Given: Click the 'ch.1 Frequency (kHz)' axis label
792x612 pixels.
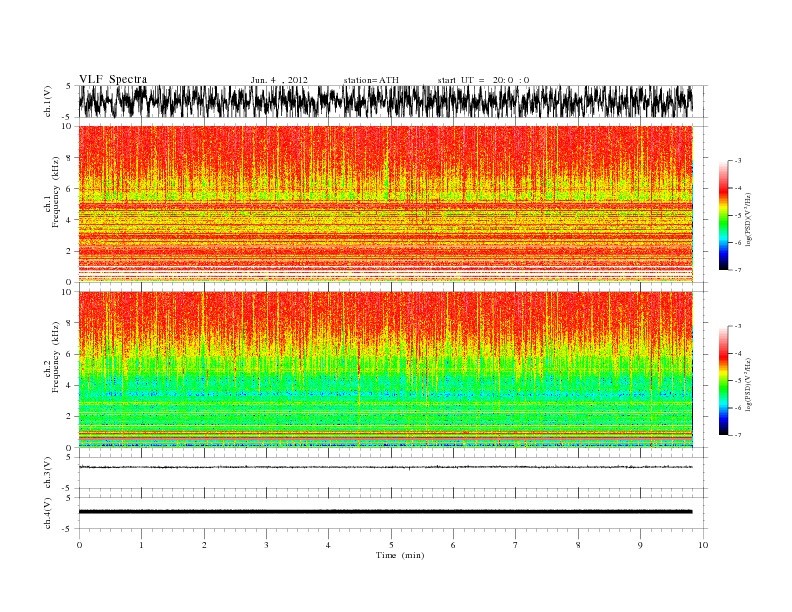Looking at the screenshot, I should (52, 192).
